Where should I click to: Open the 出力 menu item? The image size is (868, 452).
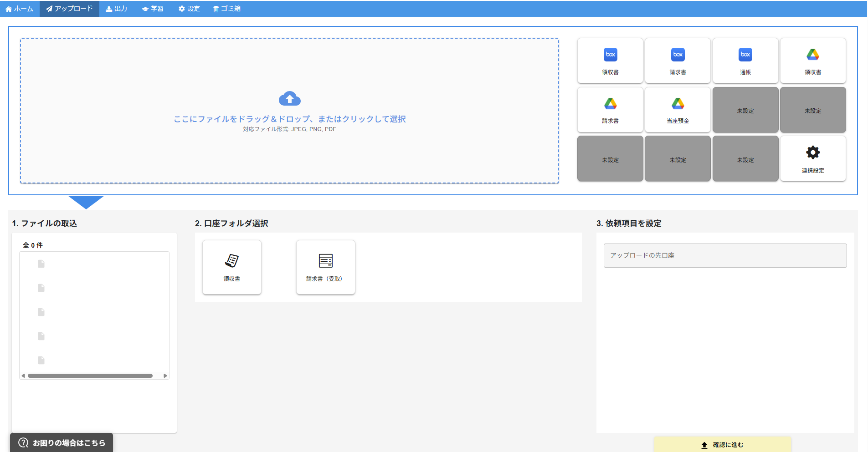116,9
